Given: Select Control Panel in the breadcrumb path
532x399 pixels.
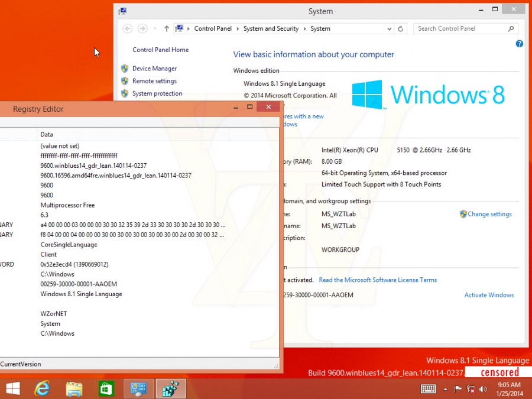Looking at the screenshot, I should (x=213, y=28).
